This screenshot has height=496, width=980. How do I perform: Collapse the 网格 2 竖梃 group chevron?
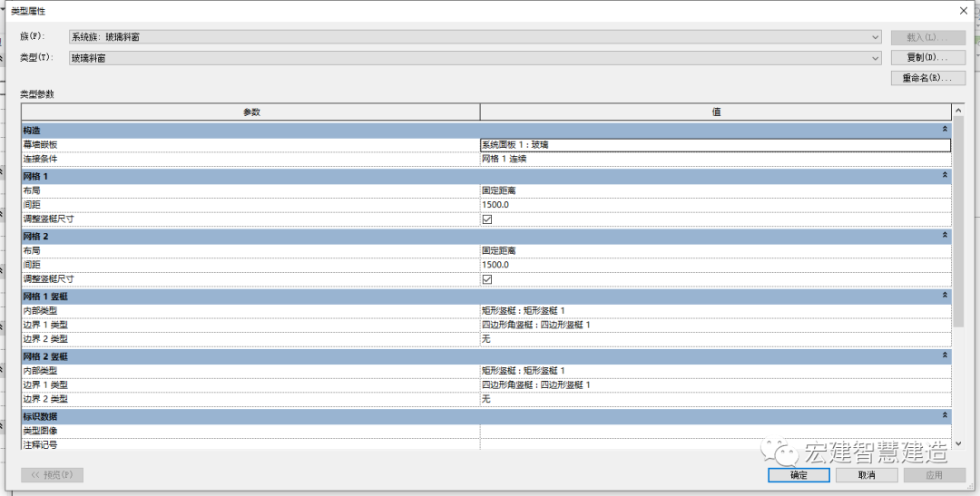pos(945,355)
